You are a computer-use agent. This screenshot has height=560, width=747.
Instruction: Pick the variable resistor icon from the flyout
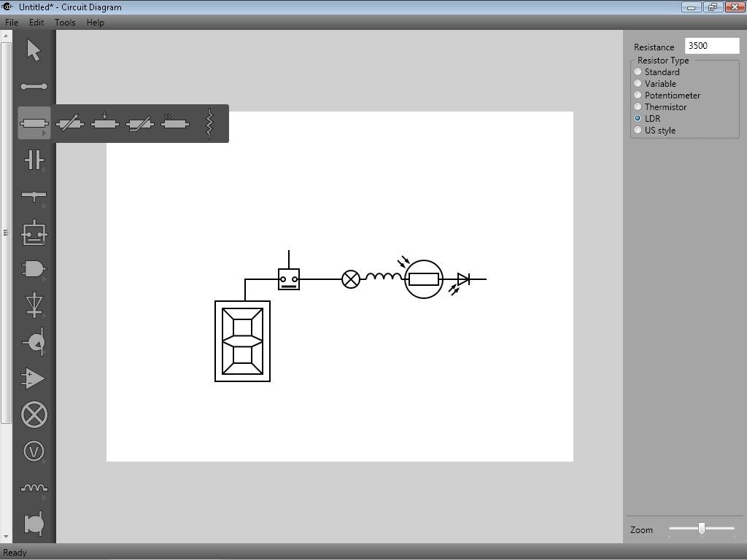point(71,123)
